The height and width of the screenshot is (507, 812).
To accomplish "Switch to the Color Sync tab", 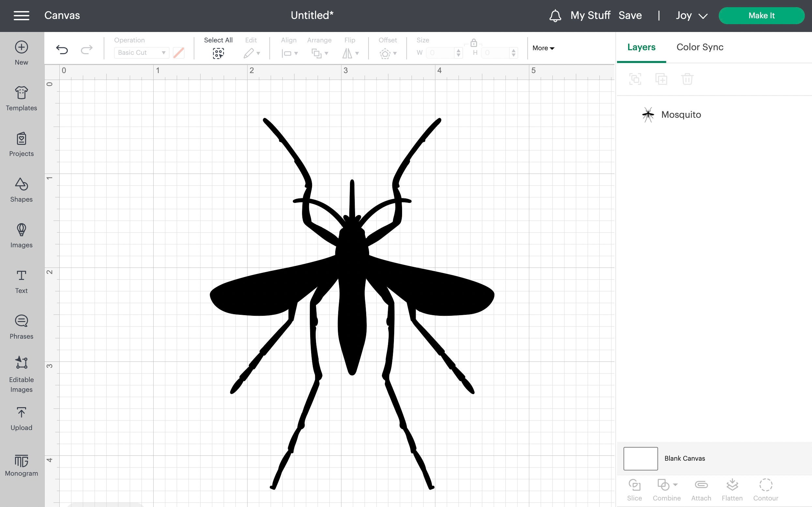I will pyautogui.click(x=699, y=47).
